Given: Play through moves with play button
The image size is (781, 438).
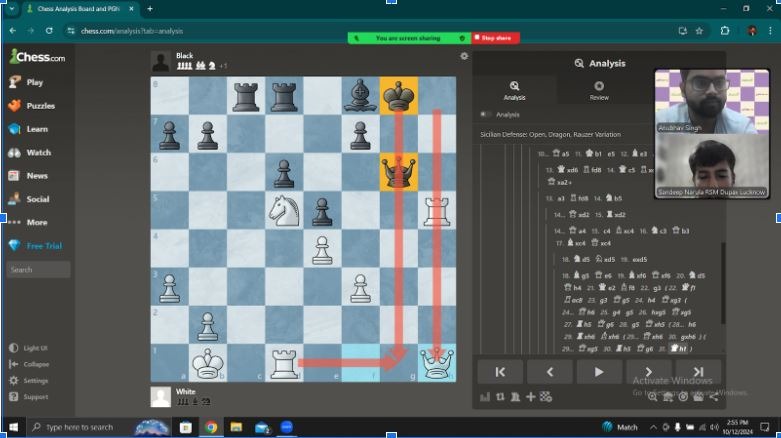Looking at the screenshot, I should 599,372.
